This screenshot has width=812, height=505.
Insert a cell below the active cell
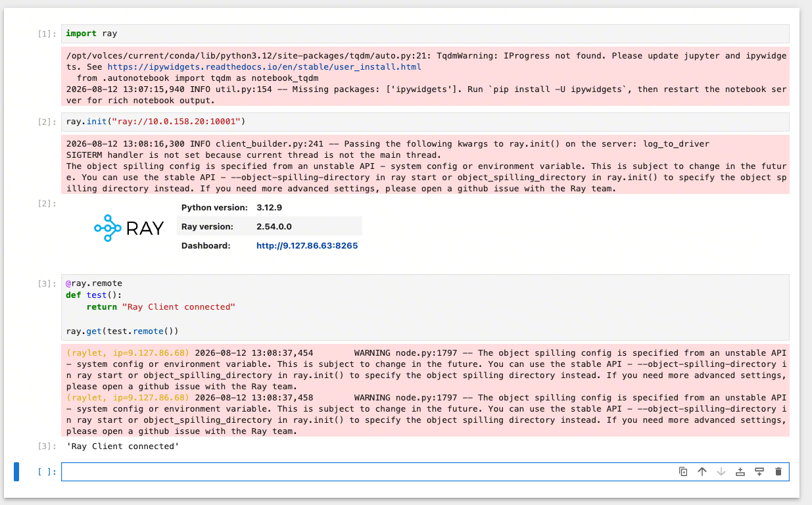point(759,471)
